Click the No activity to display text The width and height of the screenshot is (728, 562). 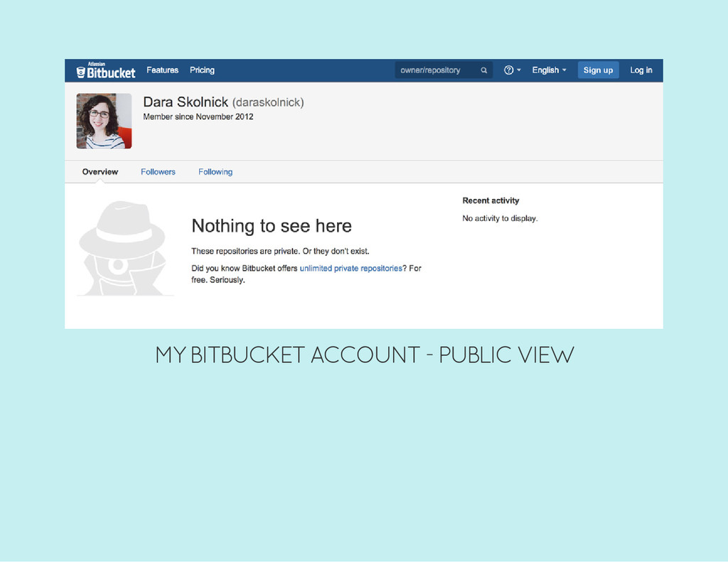point(500,218)
